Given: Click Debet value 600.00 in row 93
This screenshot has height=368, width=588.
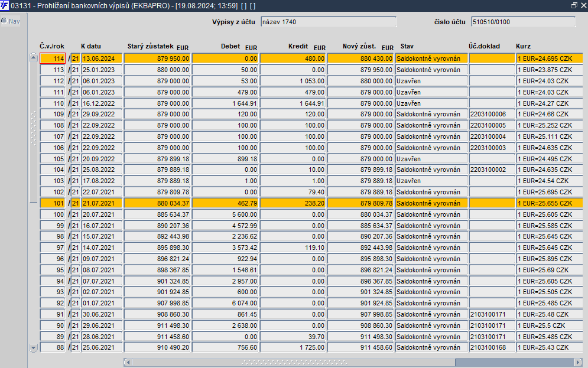Looking at the screenshot, I should (225, 292).
